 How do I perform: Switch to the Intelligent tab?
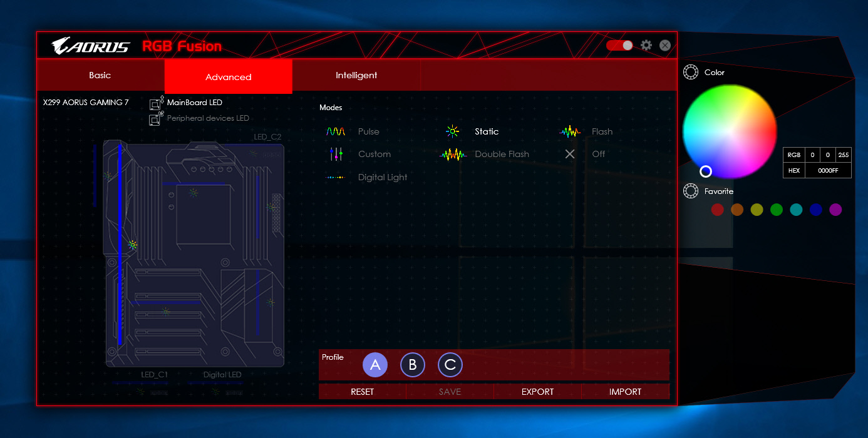tap(356, 76)
